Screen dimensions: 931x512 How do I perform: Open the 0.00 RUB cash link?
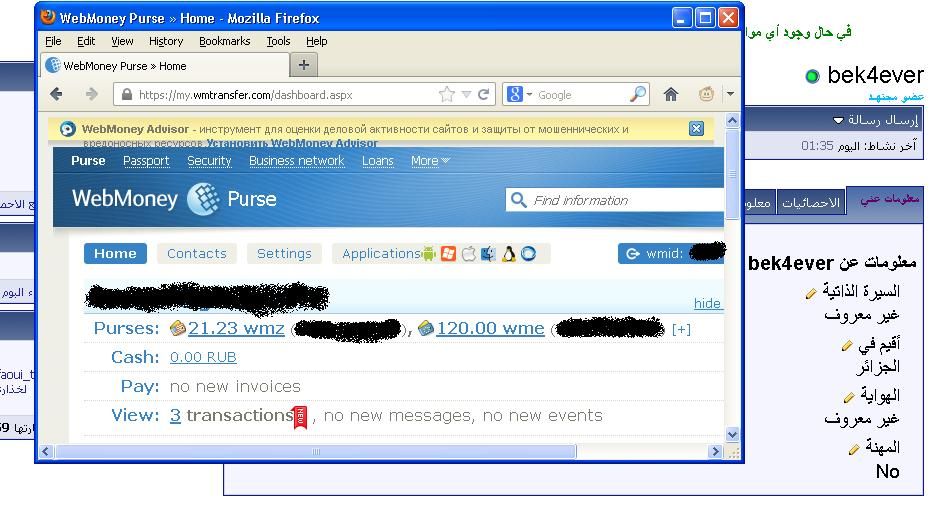203,358
